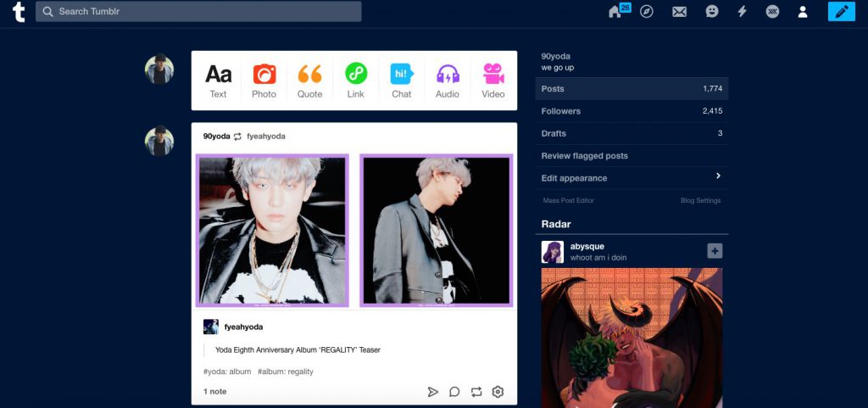Open the Inbox envelope icon

(x=679, y=12)
